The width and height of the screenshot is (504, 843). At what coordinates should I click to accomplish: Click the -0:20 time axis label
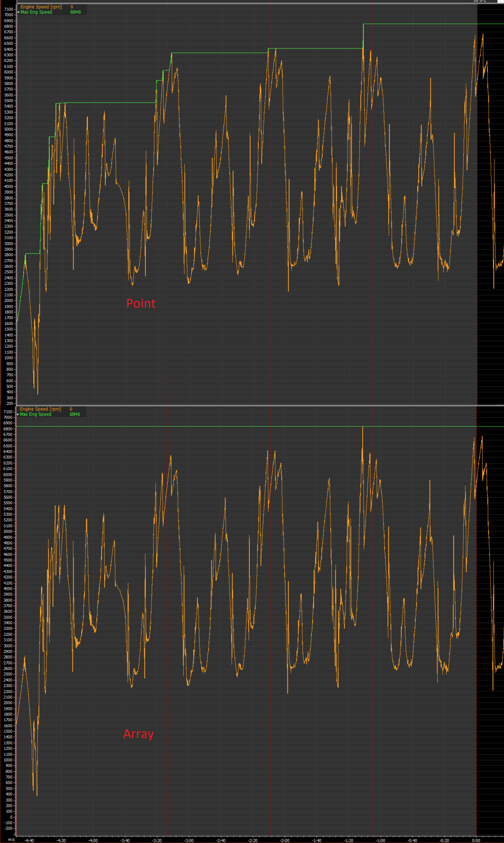click(x=444, y=840)
